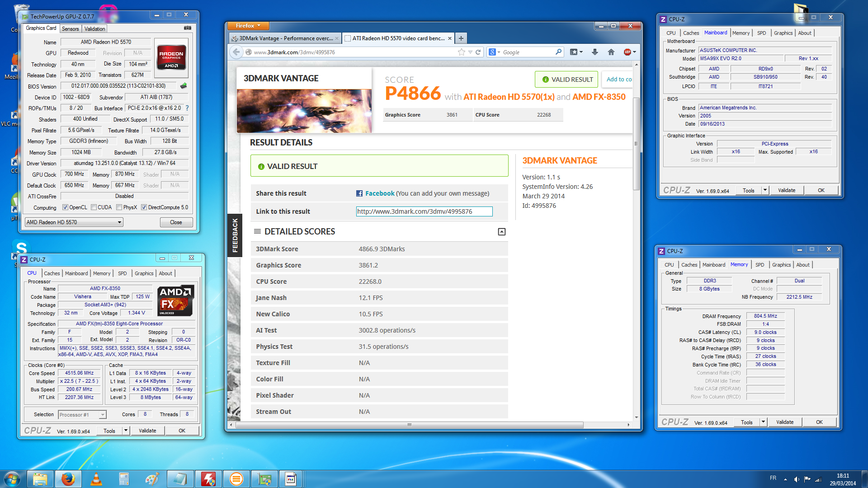The width and height of the screenshot is (868, 488).
Task: Open the SPD tab in the CPU-Z Mainboard window
Action: [762, 33]
